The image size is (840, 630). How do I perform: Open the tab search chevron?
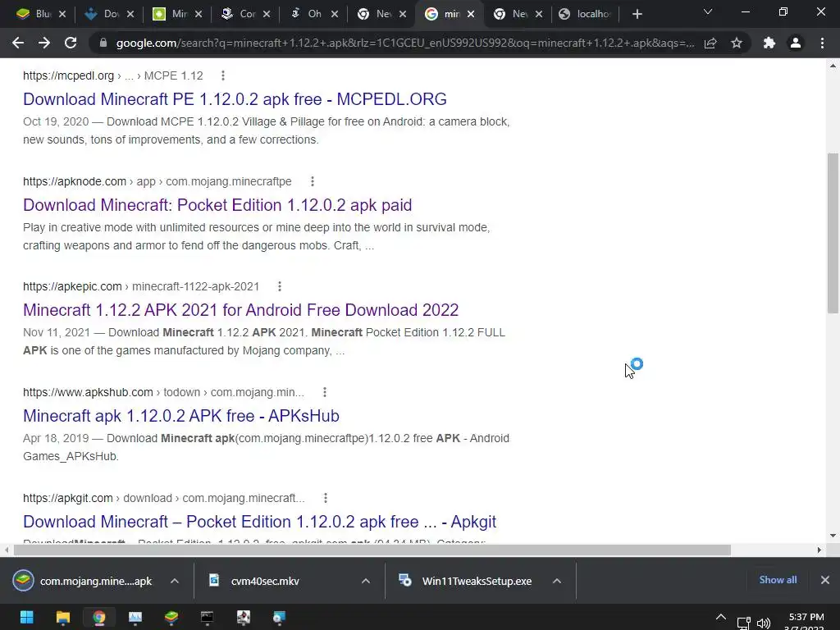click(708, 11)
